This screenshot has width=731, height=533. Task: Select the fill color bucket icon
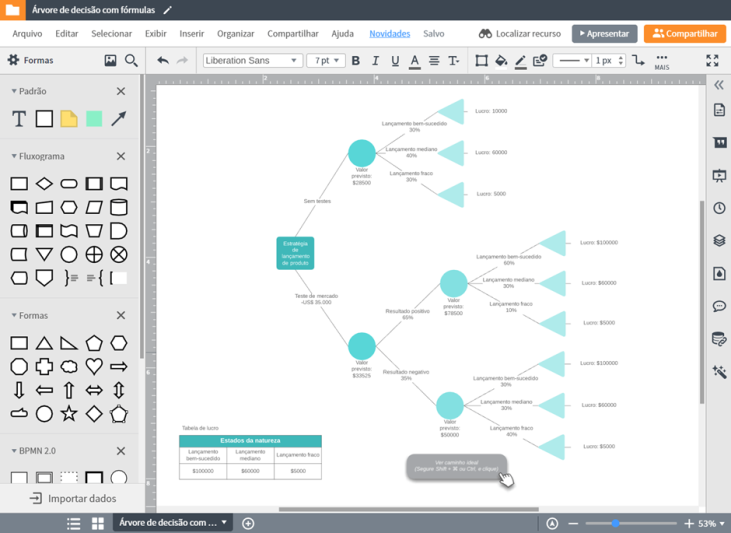501,61
